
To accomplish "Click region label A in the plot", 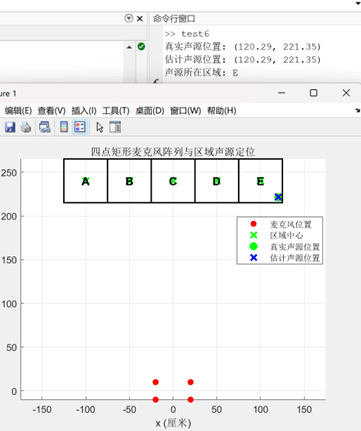I will point(86,181).
